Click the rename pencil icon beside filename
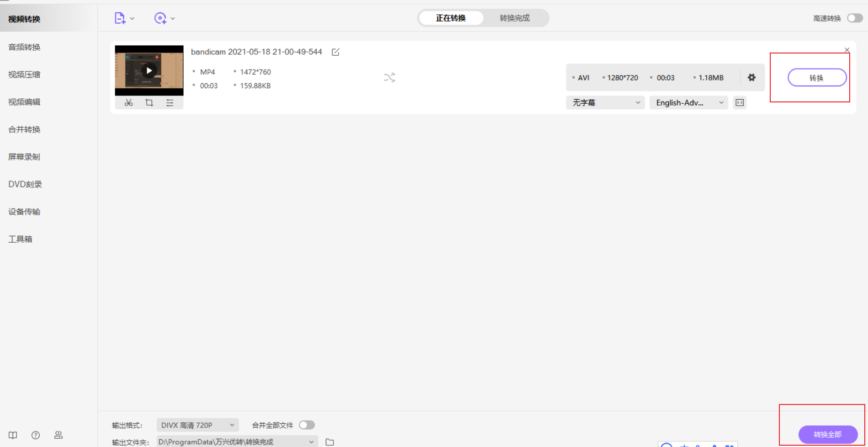868x447 pixels. [x=335, y=52]
